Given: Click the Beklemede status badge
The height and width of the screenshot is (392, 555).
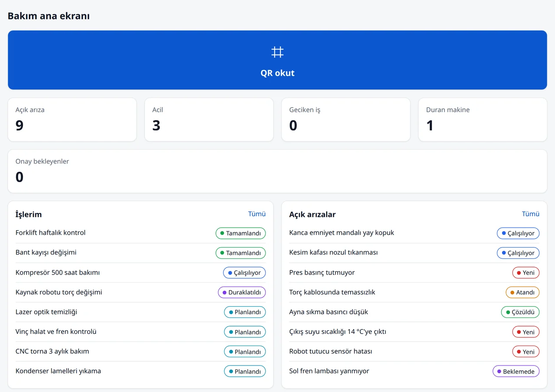Looking at the screenshot, I should coord(516,371).
